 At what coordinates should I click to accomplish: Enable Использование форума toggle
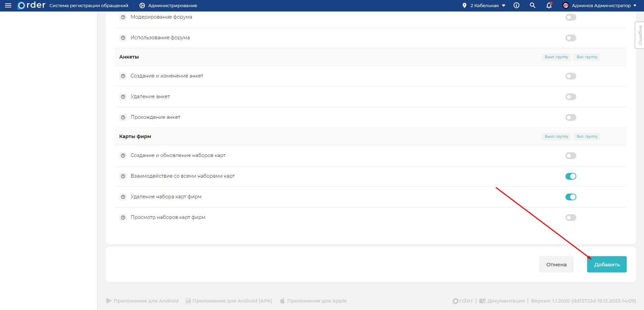571,38
